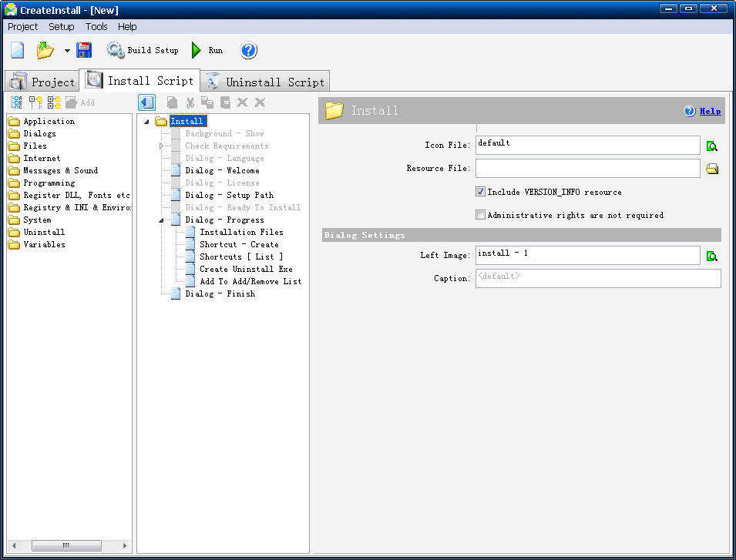Select the Files command folder

pyautogui.click(x=29, y=146)
